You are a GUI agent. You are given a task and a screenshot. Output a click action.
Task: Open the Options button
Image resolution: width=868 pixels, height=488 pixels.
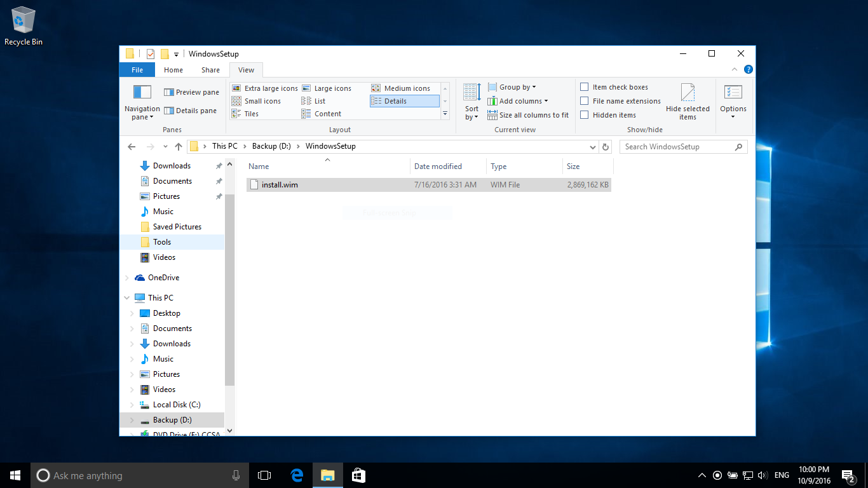click(x=733, y=102)
